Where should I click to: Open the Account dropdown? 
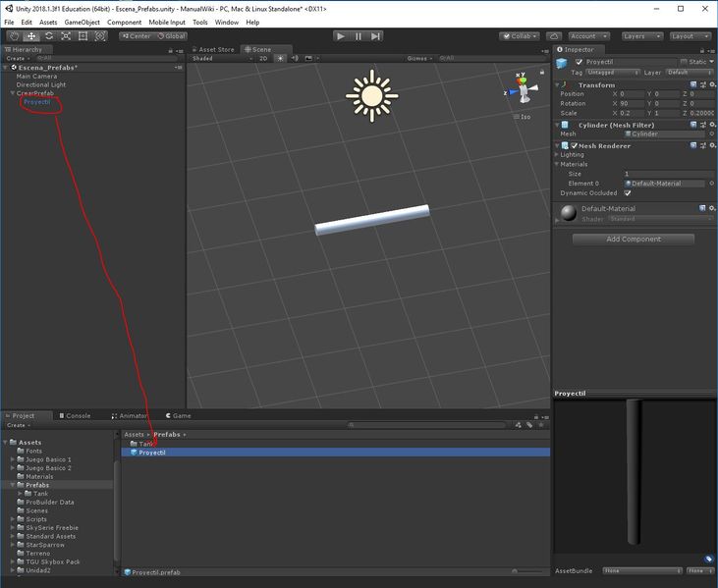[x=589, y=36]
